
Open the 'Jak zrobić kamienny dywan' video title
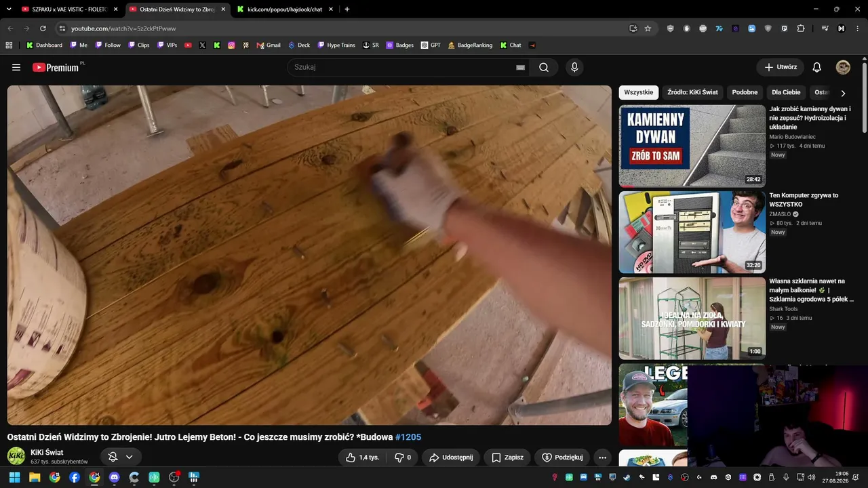click(811, 118)
